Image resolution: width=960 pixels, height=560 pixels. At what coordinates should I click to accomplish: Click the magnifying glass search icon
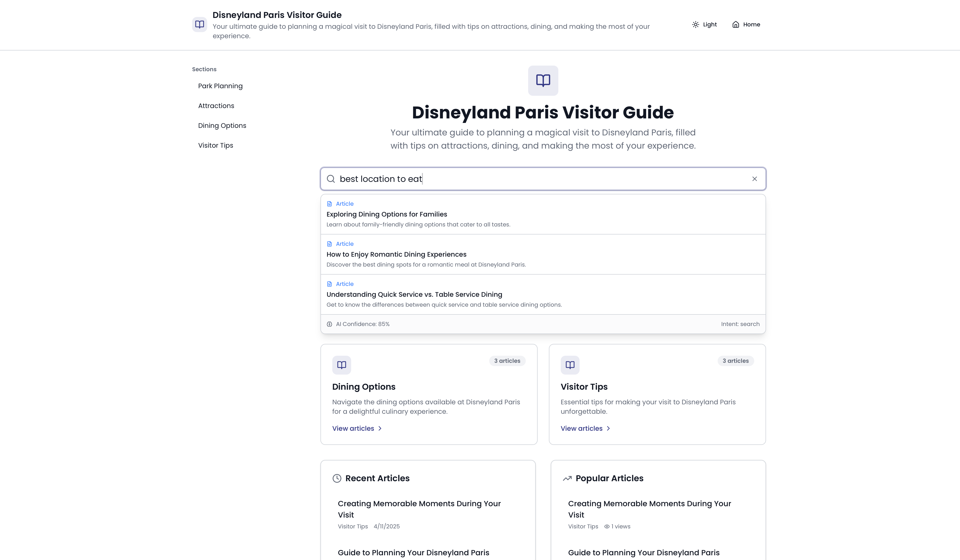pos(331,179)
